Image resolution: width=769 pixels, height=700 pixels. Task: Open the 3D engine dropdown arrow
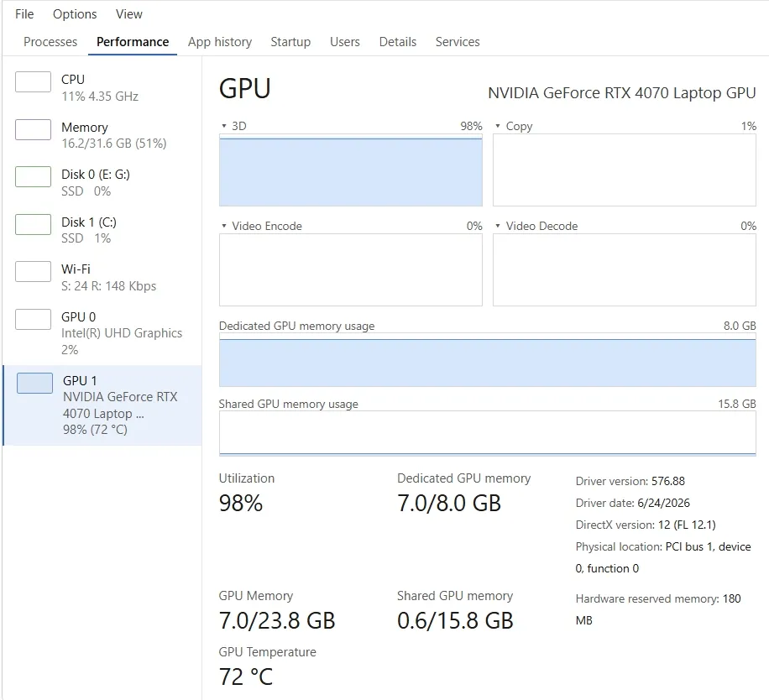pyautogui.click(x=224, y=126)
